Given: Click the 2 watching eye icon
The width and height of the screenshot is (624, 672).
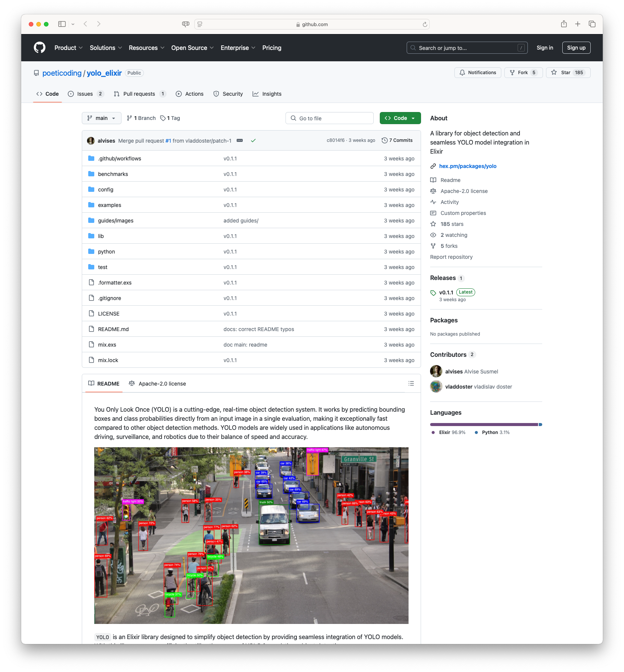Looking at the screenshot, I should pos(433,235).
